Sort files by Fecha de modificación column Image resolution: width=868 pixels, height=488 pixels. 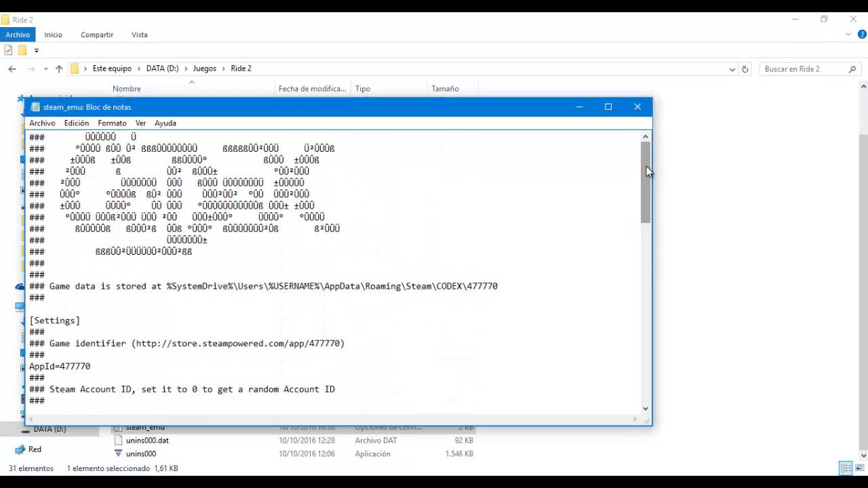(313, 89)
